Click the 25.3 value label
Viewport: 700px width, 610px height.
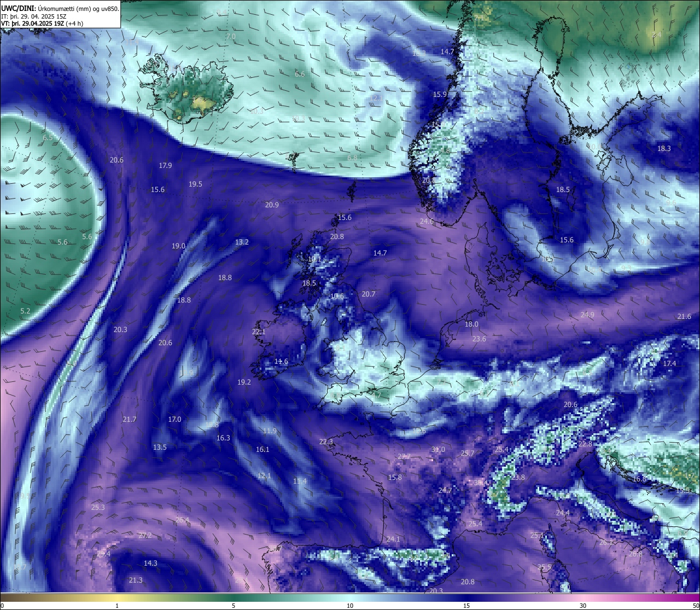click(x=98, y=507)
